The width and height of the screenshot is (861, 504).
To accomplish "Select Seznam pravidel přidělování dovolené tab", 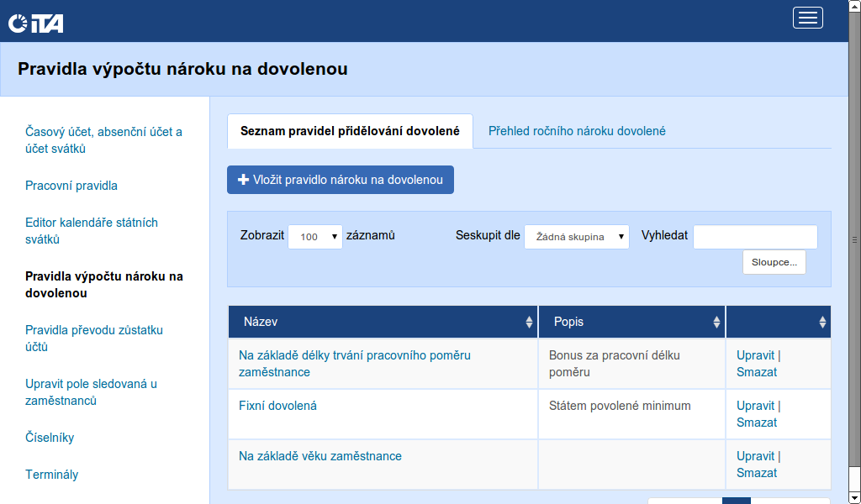I will click(x=350, y=131).
